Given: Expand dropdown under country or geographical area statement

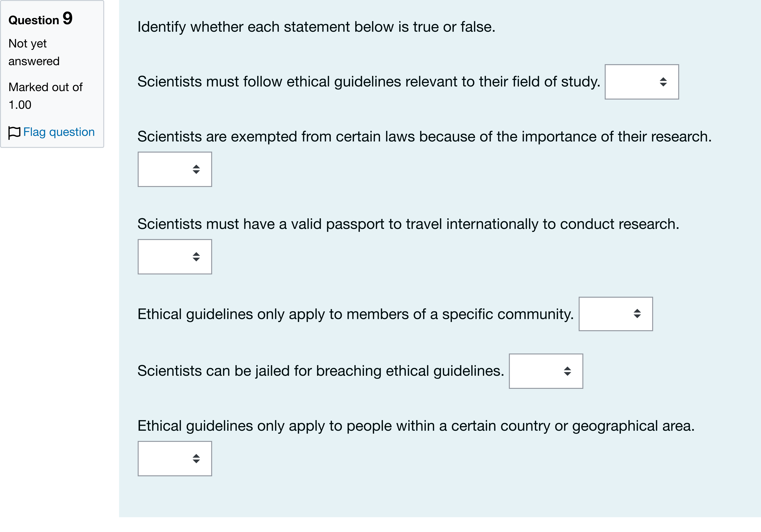Looking at the screenshot, I should click(x=175, y=459).
